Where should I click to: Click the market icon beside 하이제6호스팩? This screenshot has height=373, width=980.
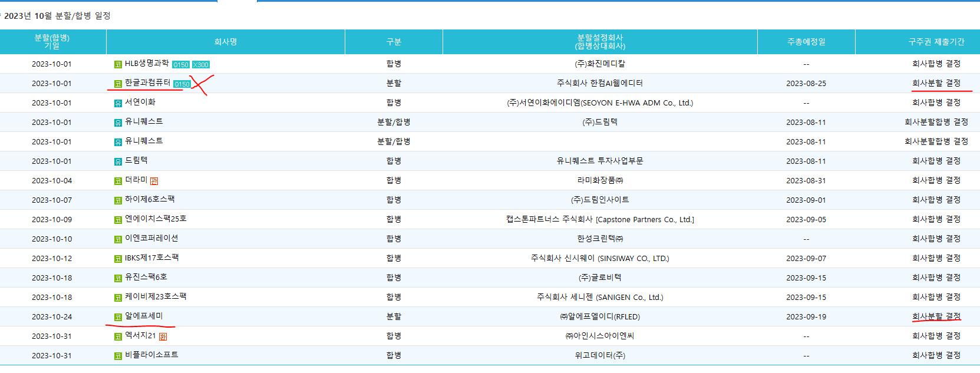118,200
